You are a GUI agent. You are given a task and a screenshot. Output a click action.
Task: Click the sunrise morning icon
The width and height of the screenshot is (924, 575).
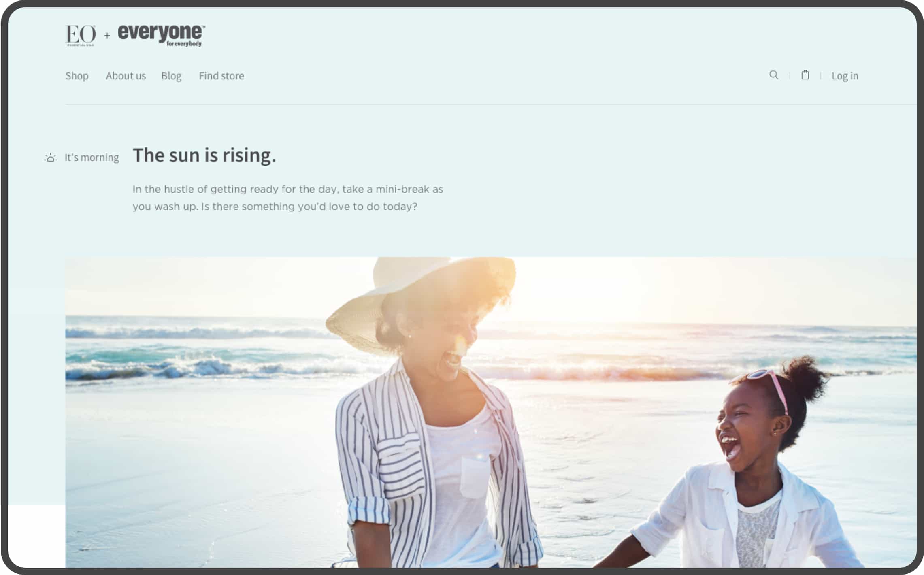pos(51,158)
